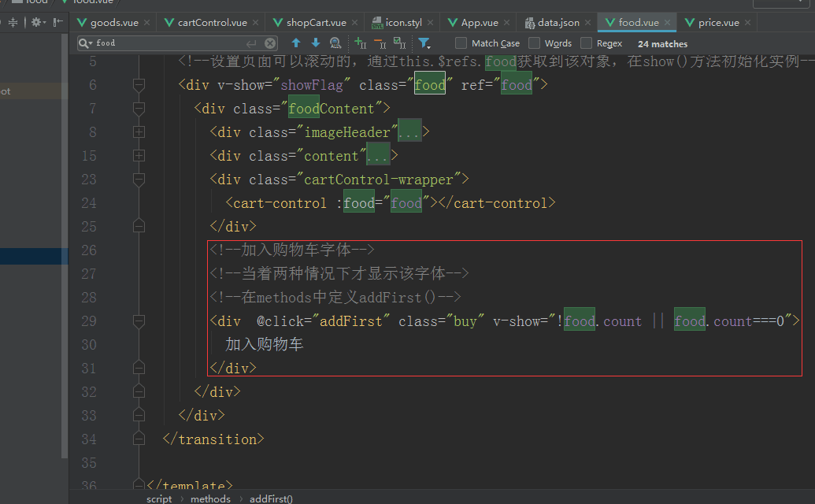
Task: Collapse the code fold at line 7
Action: point(139,109)
